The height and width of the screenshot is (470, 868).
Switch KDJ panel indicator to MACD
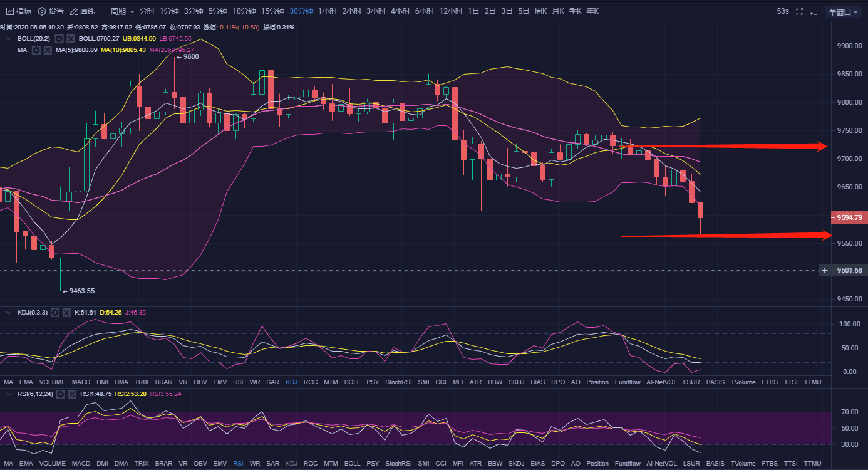[x=81, y=382]
